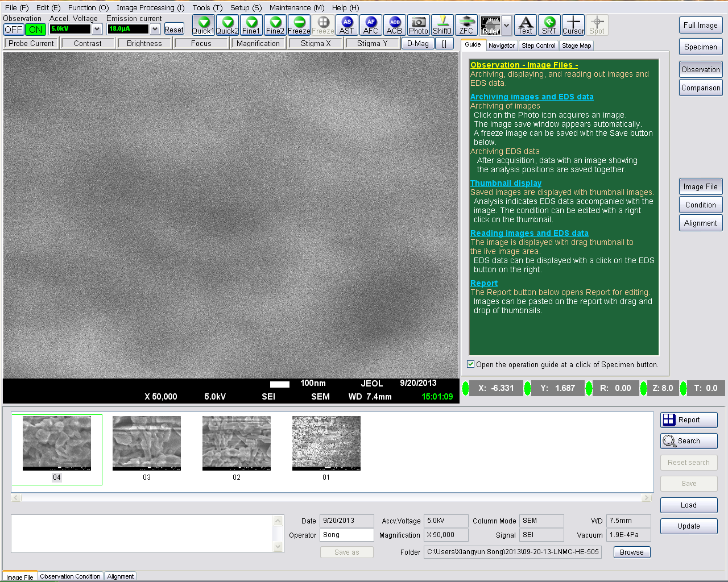Viewport: 728px width, 582px height.
Task: Open the Ruler tool dropdown arrow
Action: (x=506, y=25)
